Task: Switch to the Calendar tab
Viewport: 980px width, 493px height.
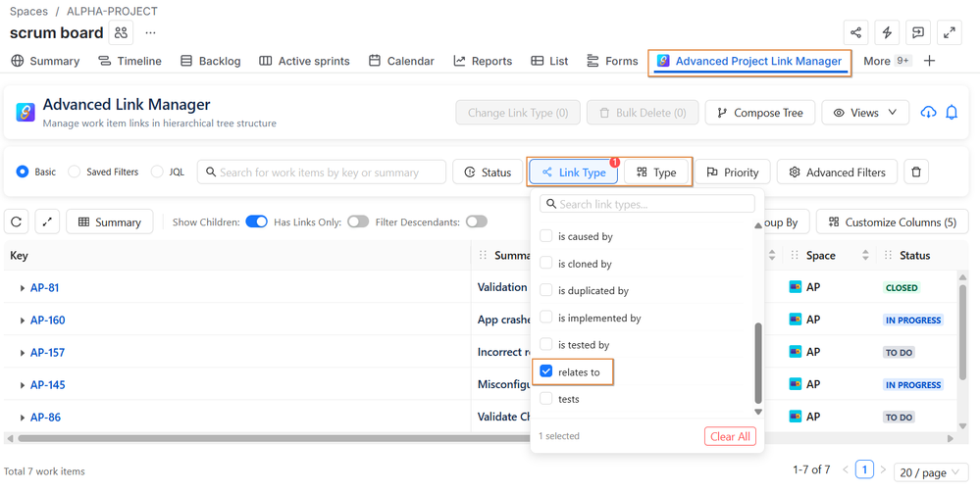Action: coord(401,61)
